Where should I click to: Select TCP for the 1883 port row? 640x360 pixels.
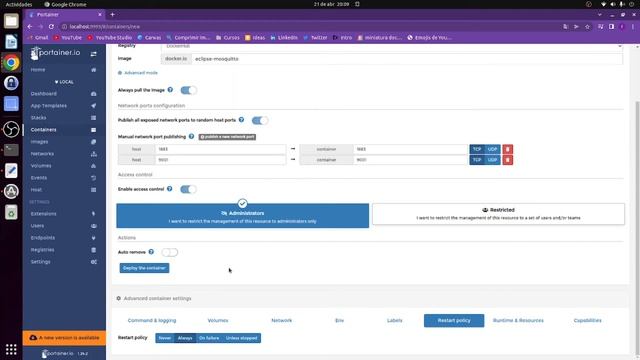[477, 149]
